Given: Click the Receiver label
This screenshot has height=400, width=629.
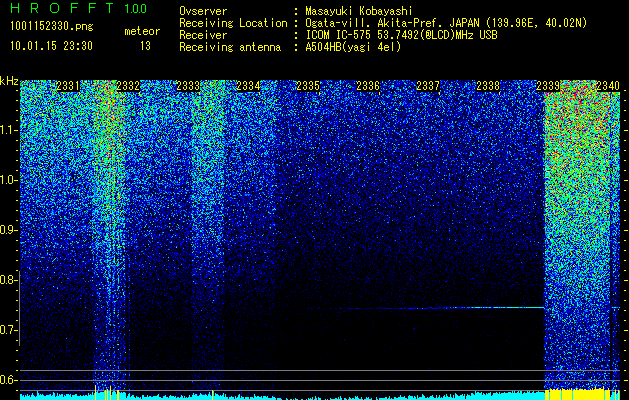Looking at the screenshot, I should tap(203, 35).
